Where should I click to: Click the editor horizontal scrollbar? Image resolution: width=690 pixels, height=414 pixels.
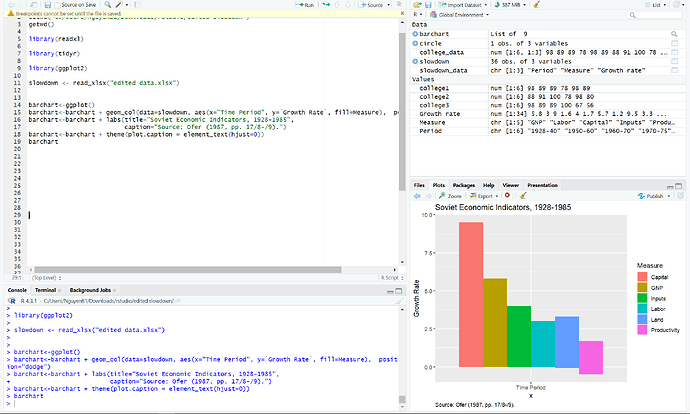[x=188, y=270]
